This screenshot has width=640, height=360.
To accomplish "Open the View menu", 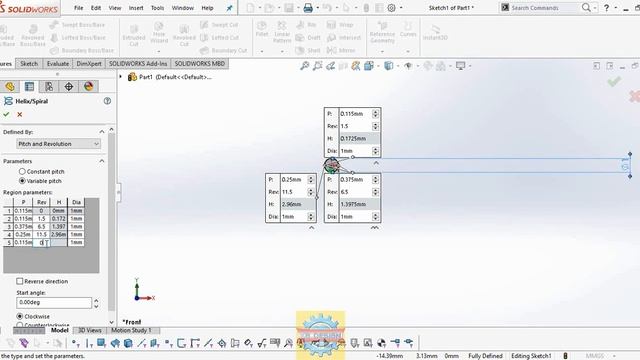I will (115, 8).
